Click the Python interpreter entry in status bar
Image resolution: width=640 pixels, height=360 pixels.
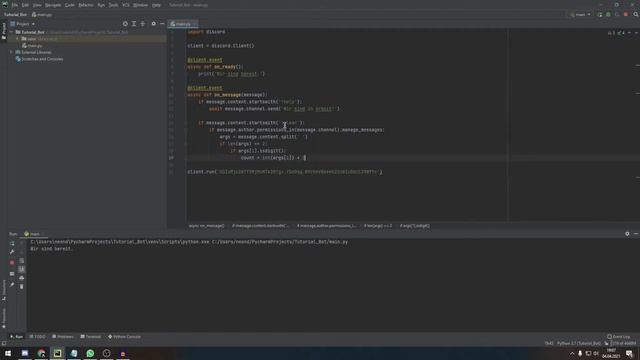tap(579, 344)
